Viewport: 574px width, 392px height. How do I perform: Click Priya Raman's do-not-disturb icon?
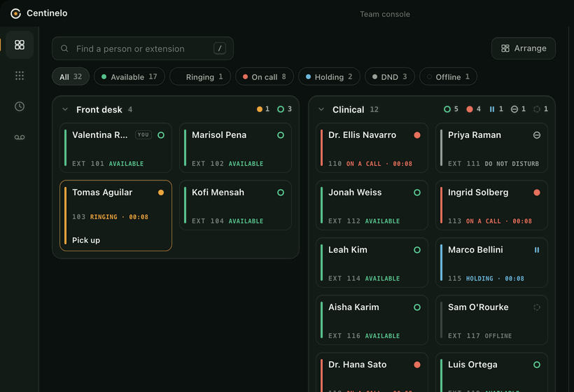point(537,135)
